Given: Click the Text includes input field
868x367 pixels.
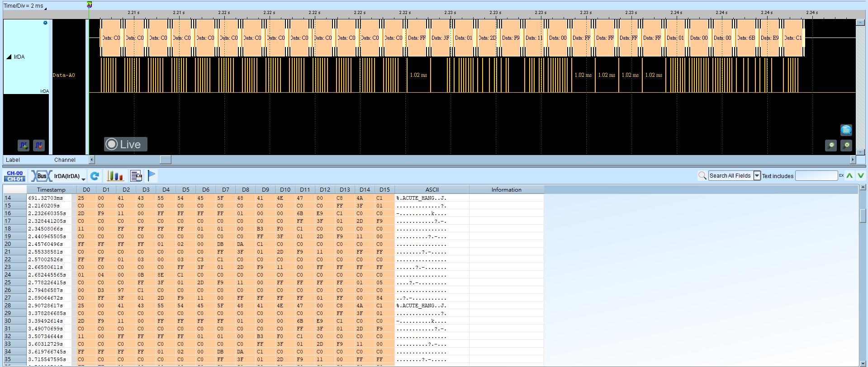Looking at the screenshot, I should (816, 176).
